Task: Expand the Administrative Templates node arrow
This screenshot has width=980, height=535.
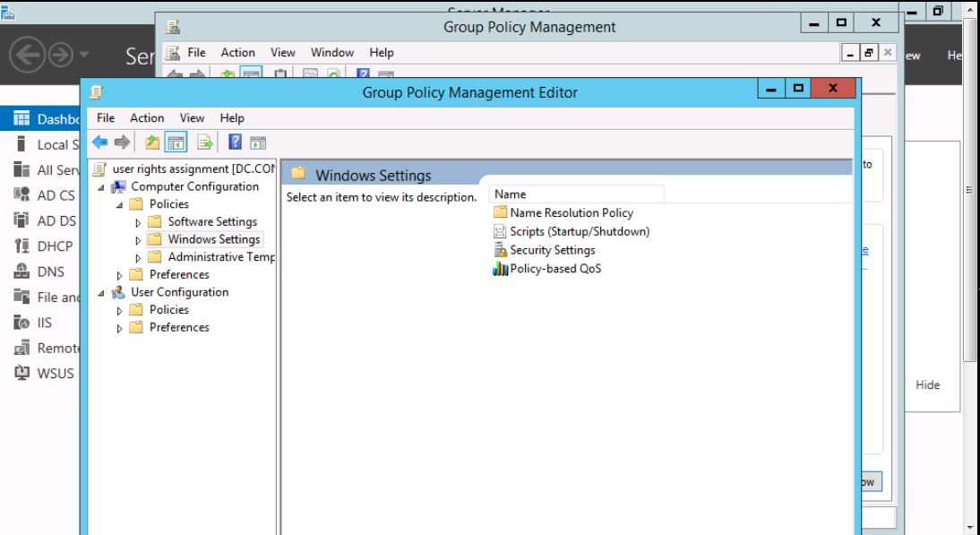Action: 139,257
